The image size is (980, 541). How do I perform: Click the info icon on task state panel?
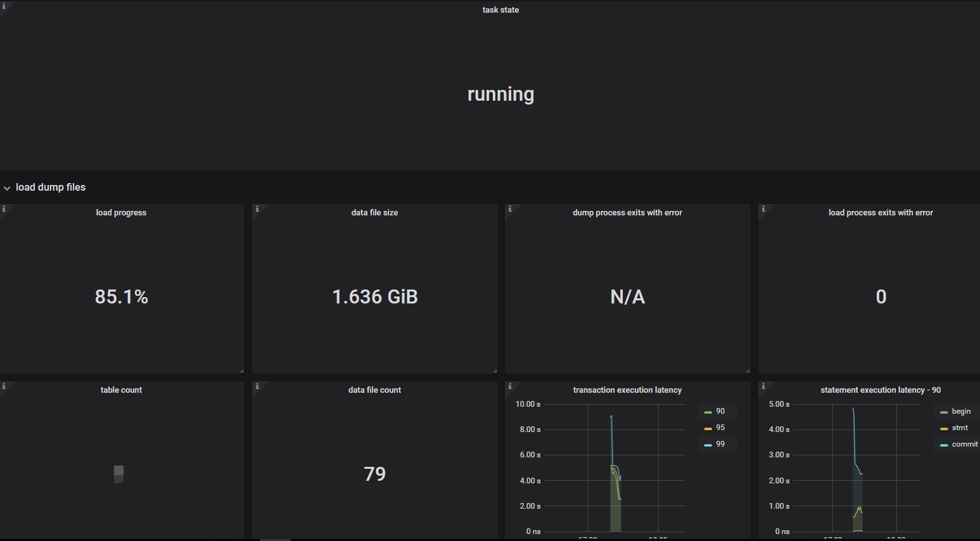pos(4,6)
